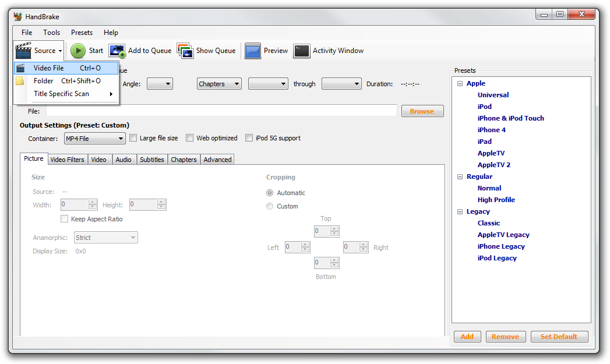Click the File destination text field
Screen dimensions: 610x364
click(x=221, y=111)
